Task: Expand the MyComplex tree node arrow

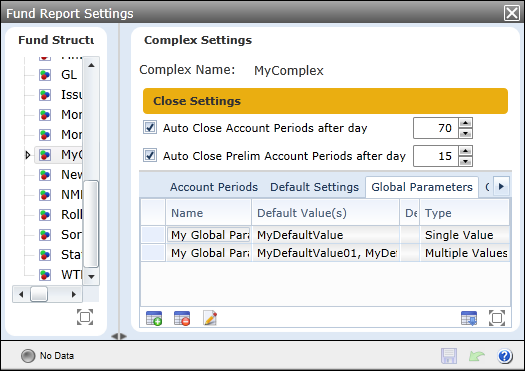Action: [x=28, y=155]
